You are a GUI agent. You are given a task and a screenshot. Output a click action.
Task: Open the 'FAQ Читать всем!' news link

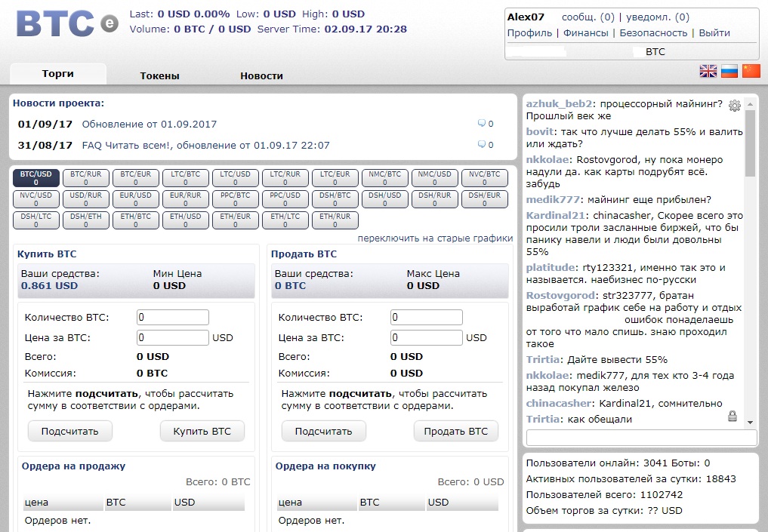click(205, 145)
